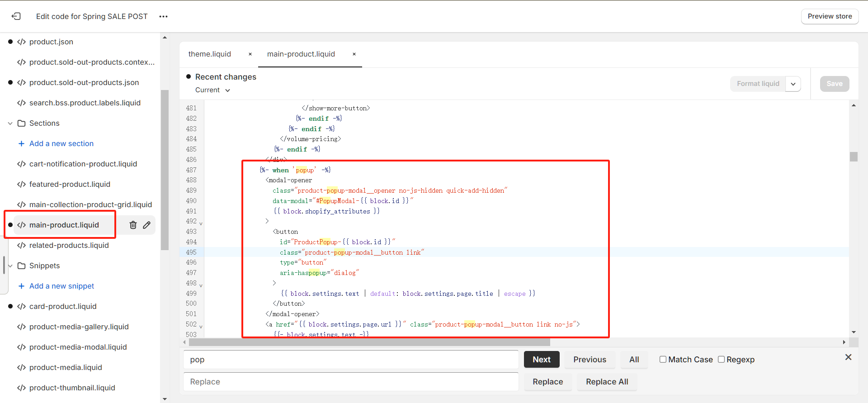Enable the Regexp checkbox

click(x=721, y=360)
